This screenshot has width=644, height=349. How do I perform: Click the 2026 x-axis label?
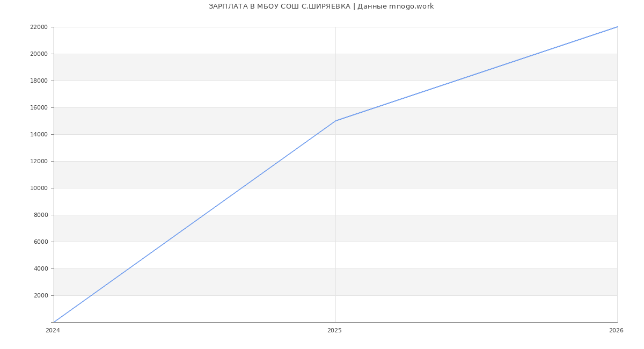coord(616,331)
